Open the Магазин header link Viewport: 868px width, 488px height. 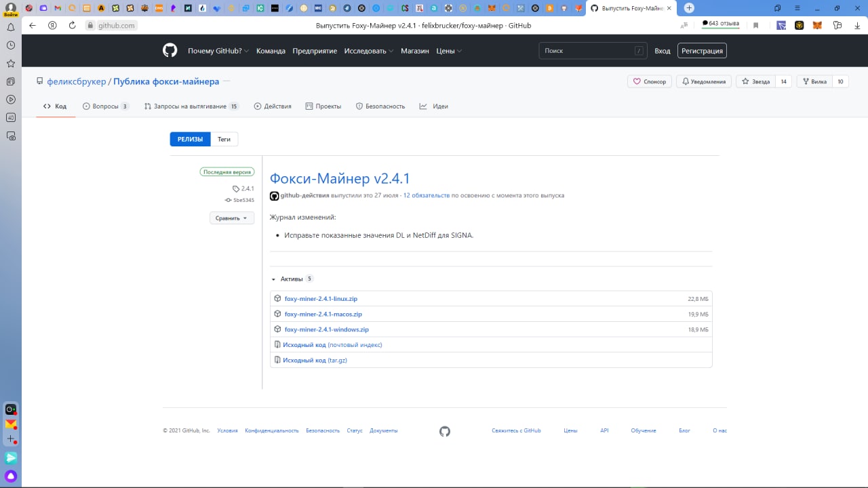click(x=415, y=51)
